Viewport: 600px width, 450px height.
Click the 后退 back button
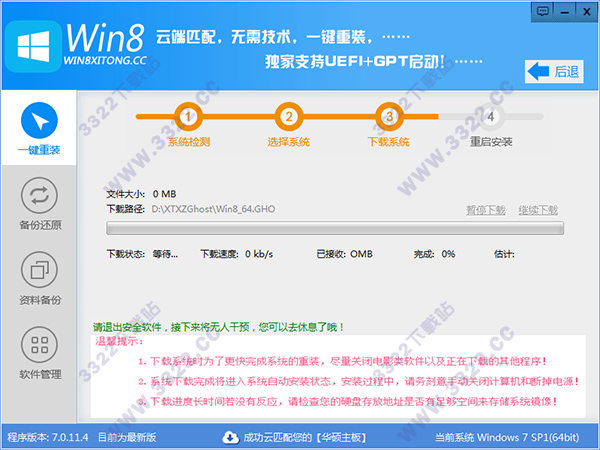[554, 72]
